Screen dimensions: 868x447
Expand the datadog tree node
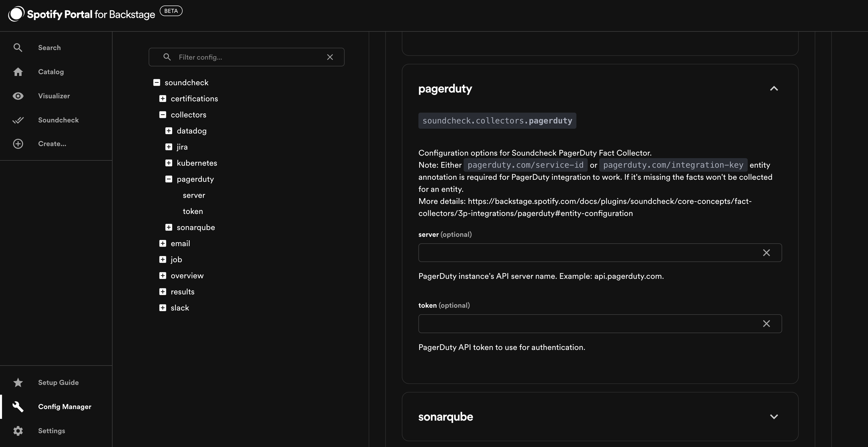pyautogui.click(x=169, y=131)
